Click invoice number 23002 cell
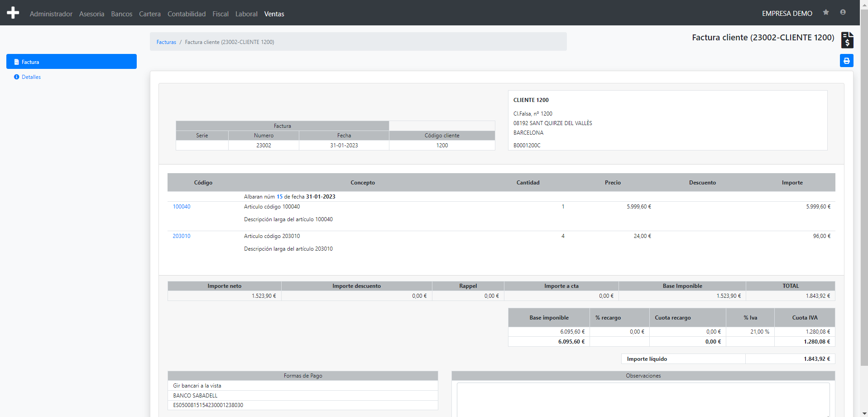 click(264, 145)
